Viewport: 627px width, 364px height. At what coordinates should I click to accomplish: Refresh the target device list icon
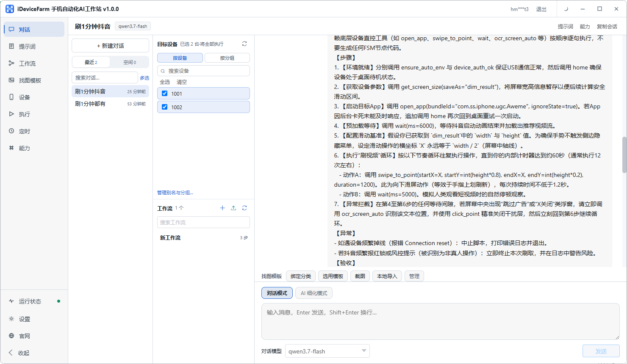tap(244, 44)
